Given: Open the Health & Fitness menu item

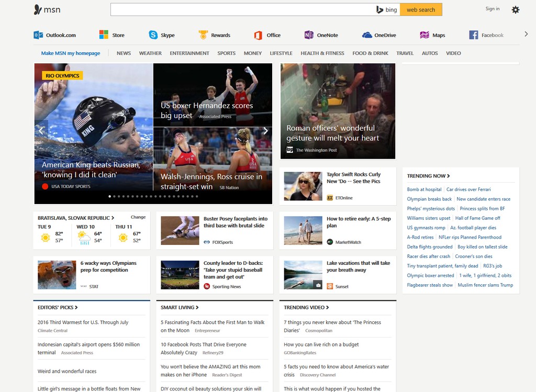Looking at the screenshot, I should [322, 53].
